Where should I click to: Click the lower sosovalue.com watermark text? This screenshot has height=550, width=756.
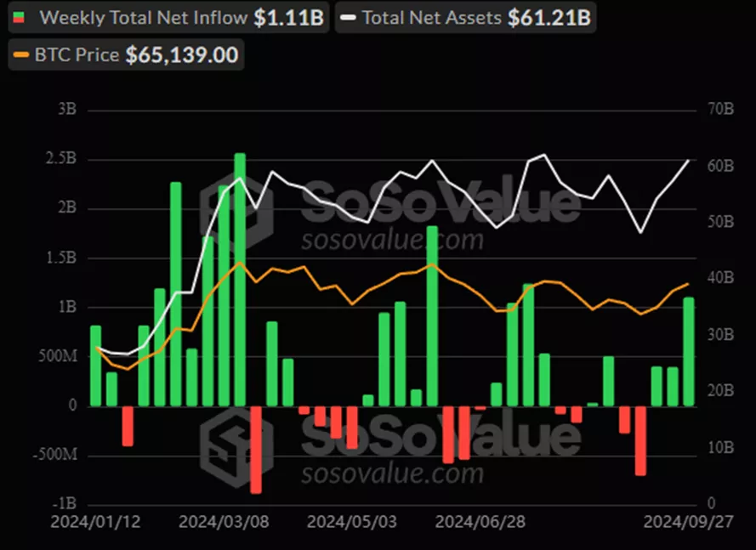point(392,472)
